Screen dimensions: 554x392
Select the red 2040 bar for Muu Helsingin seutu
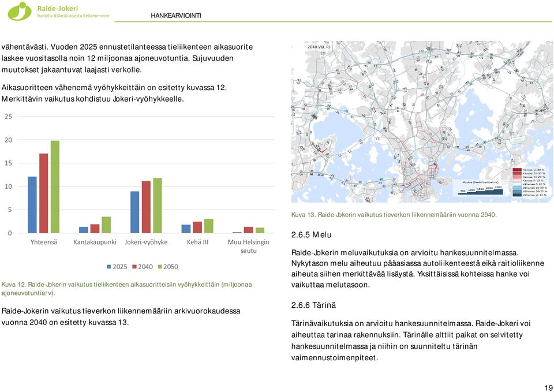(249, 230)
